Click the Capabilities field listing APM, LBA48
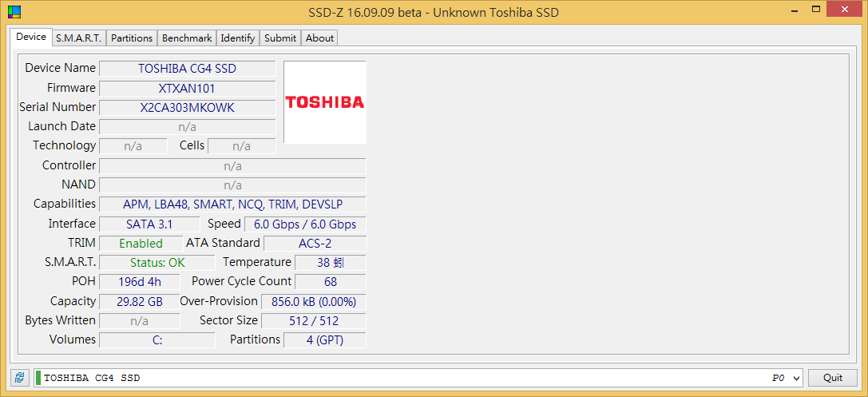 click(232, 204)
